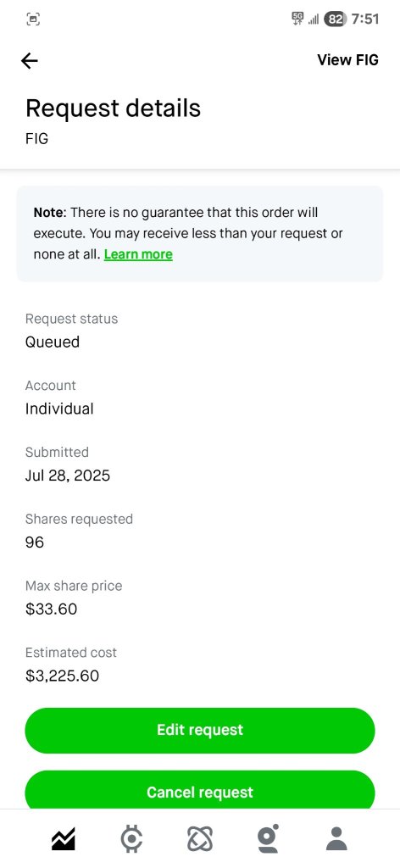Tap the $3,225.60 estimated cost value
This screenshot has height=868, width=400.
pyautogui.click(x=63, y=676)
